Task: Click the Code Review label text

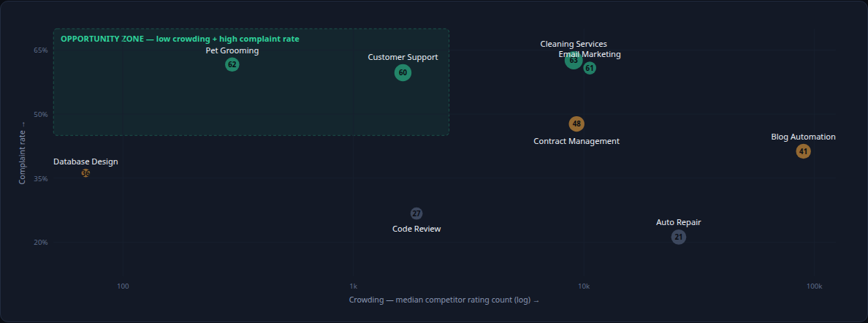Action: coord(416,229)
